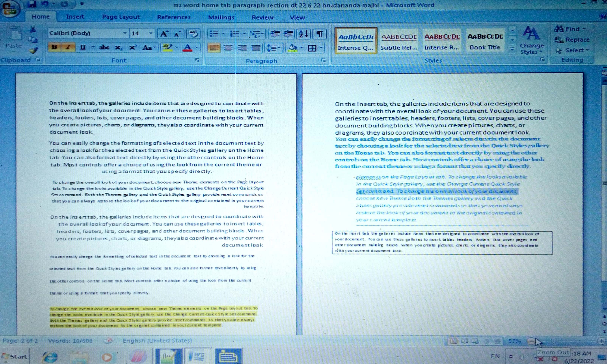Click the Windows Start button

click(15, 356)
